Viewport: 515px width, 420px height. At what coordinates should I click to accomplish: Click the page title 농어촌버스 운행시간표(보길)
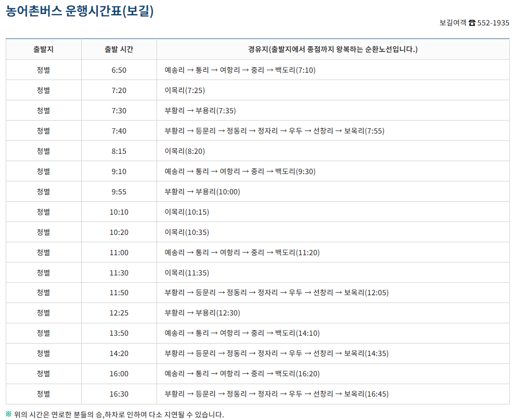pos(80,11)
